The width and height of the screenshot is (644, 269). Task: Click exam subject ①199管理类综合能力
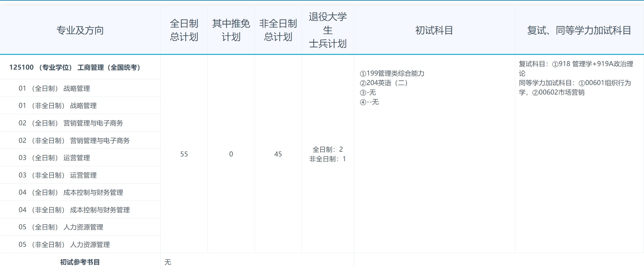pyautogui.click(x=392, y=73)
